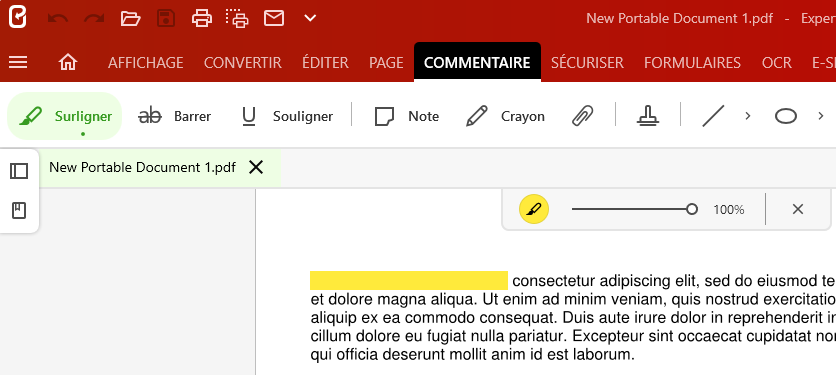Select the Barrer strikethrough tool
The height and width of the screenshot is (375, 836).
point(174,116)
